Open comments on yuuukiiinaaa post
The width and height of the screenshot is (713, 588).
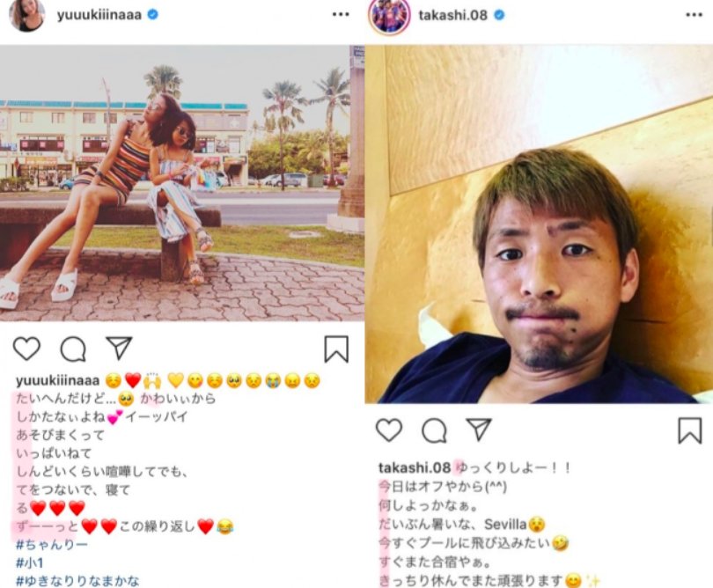73,349
